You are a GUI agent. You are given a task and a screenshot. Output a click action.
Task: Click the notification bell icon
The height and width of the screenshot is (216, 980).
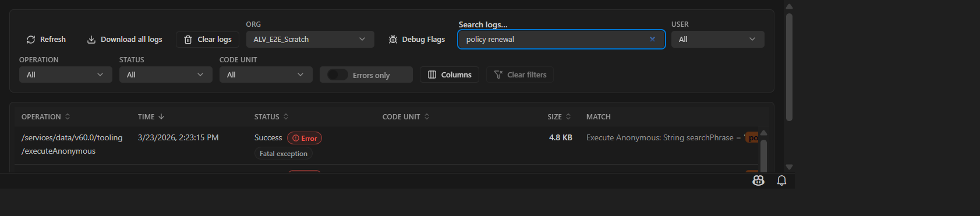782,180
